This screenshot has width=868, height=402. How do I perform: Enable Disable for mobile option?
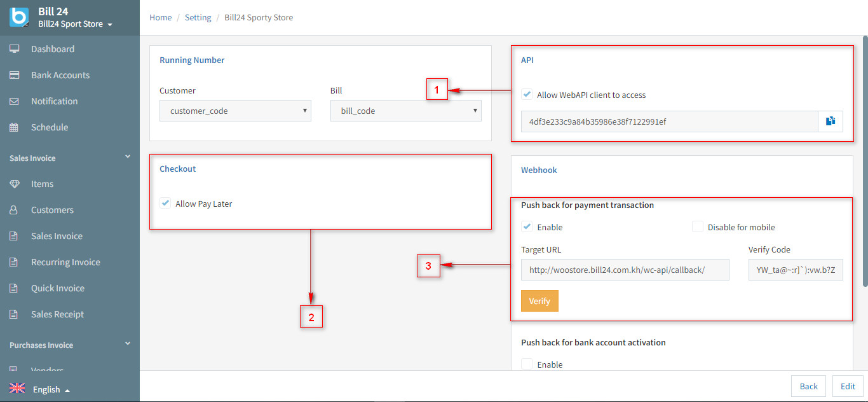pyautogui.click(x=697, y=226)
